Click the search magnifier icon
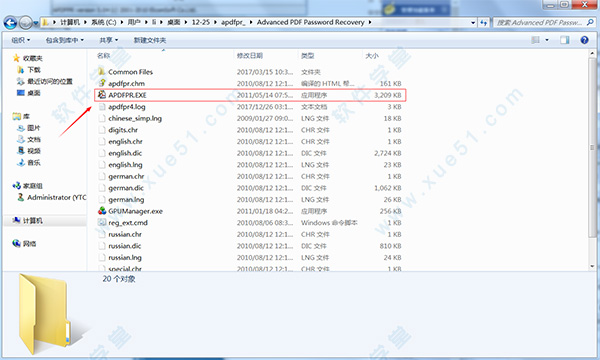This screenshot has height=360, width=600. point(590,23)
